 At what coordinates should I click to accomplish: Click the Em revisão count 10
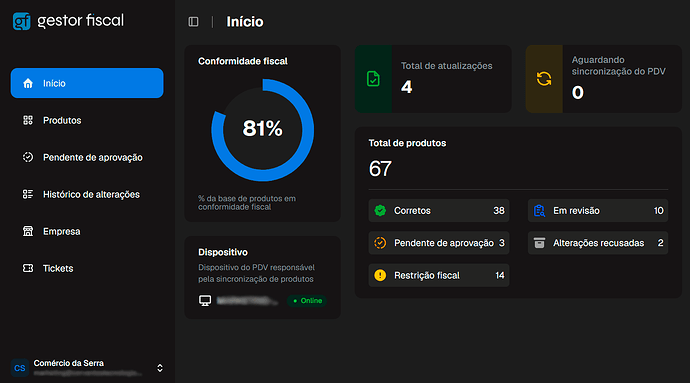(658, 210)
